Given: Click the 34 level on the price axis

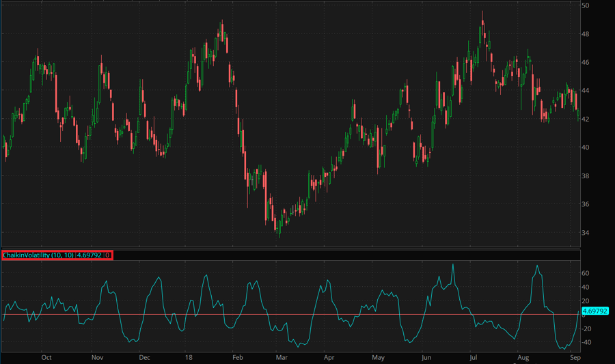Looking at the screenshot, I should pos(586,233).
